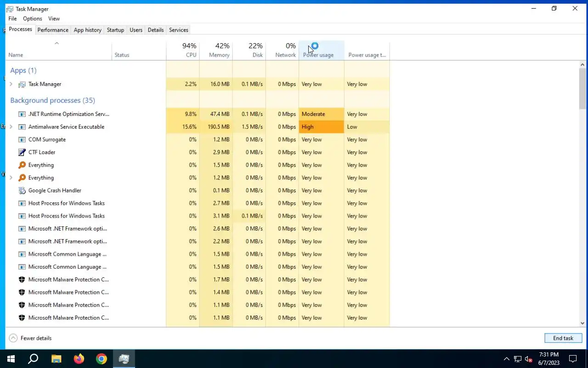Click the vertical scrollbar thumb

[x=583, y=88]
